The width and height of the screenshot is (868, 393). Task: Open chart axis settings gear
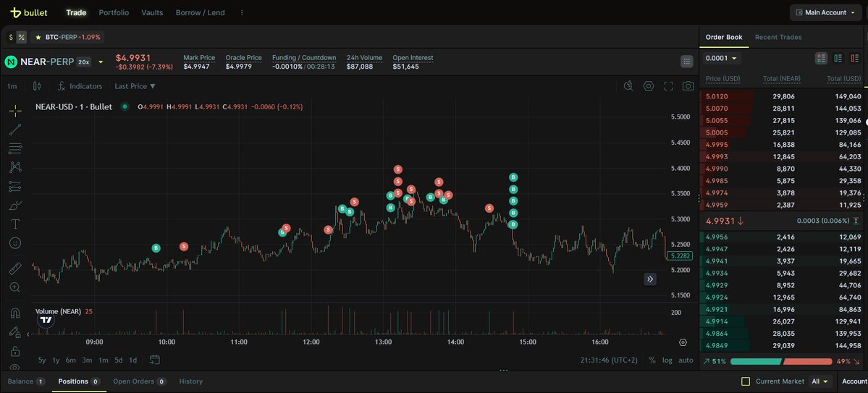click(683, 342)
